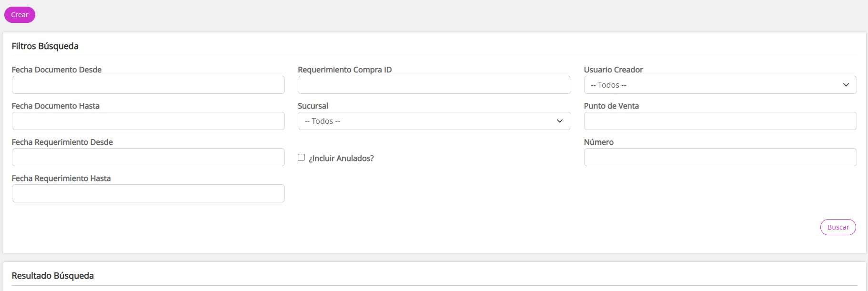Select the Fecha Documento Hasta input
The image size is (868, 291).
(x=148, y=121)
